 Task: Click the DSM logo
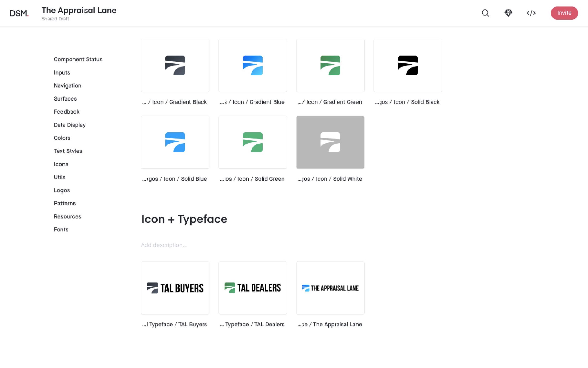tap(19, 13)
